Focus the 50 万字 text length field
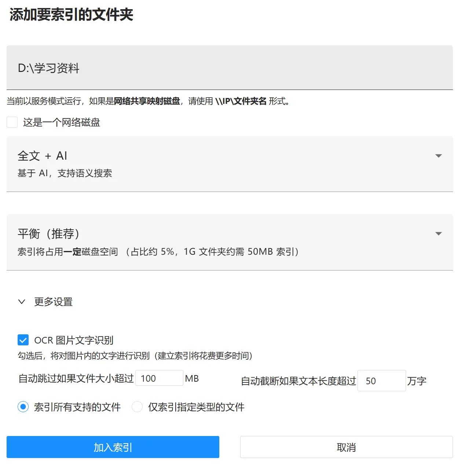Viewport: 461px width, 476px height. (381, 381)
